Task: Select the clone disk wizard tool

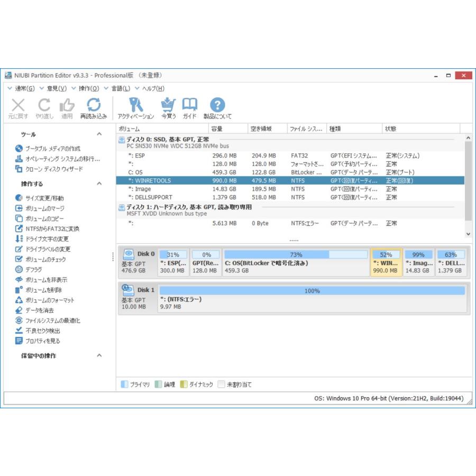Action: click(x=44, y=168)
